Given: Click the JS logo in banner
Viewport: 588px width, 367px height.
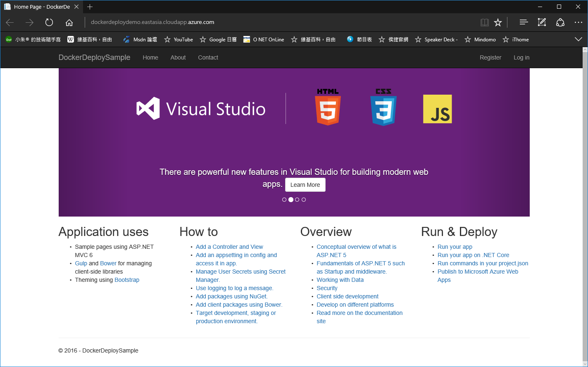Looking at the screenshot, I should click(x=438, y=109).
